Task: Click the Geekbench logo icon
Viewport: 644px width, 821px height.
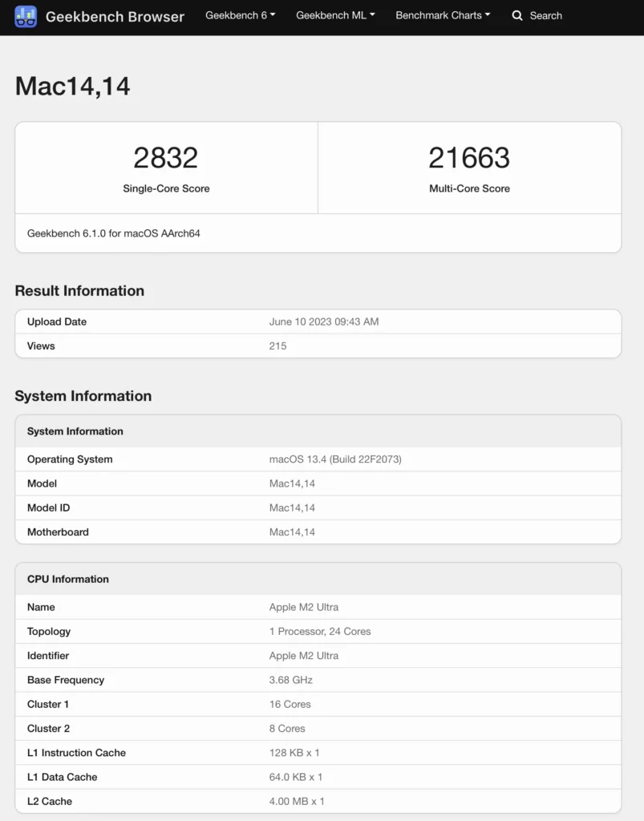Action: [26, 16]
